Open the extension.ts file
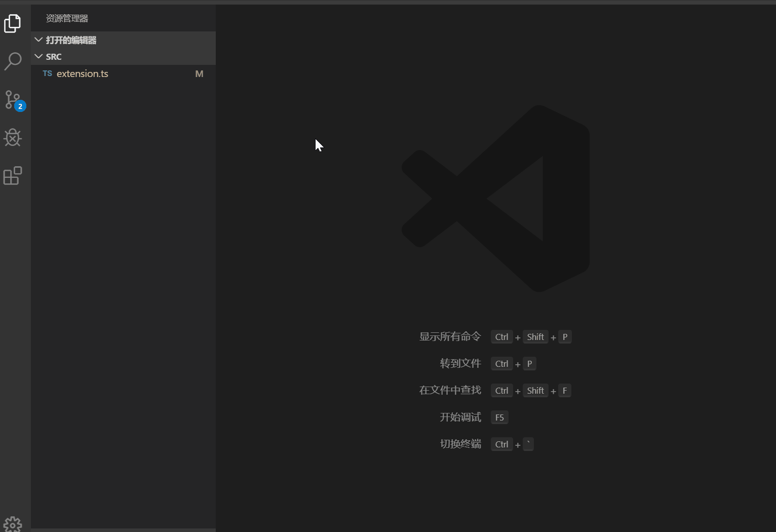The width and height of the screenshot is (776, 532). [x=82, y=73]
